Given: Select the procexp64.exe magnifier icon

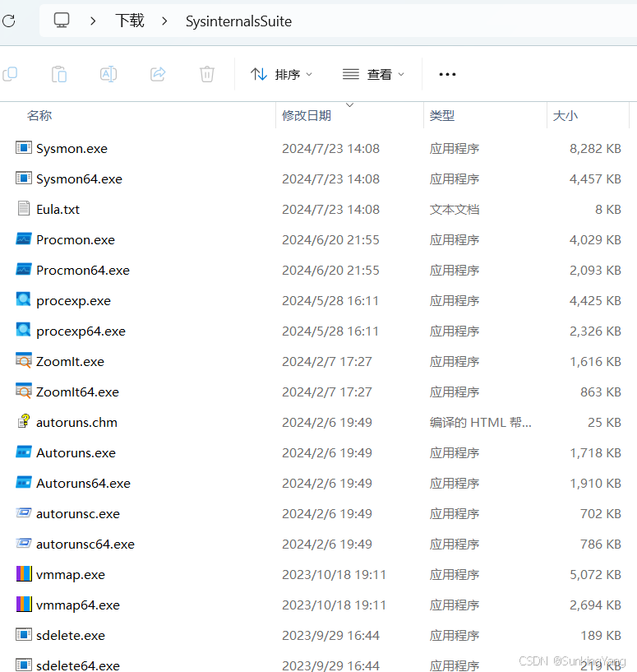Looking at the screenshot, I should point(24,330).
